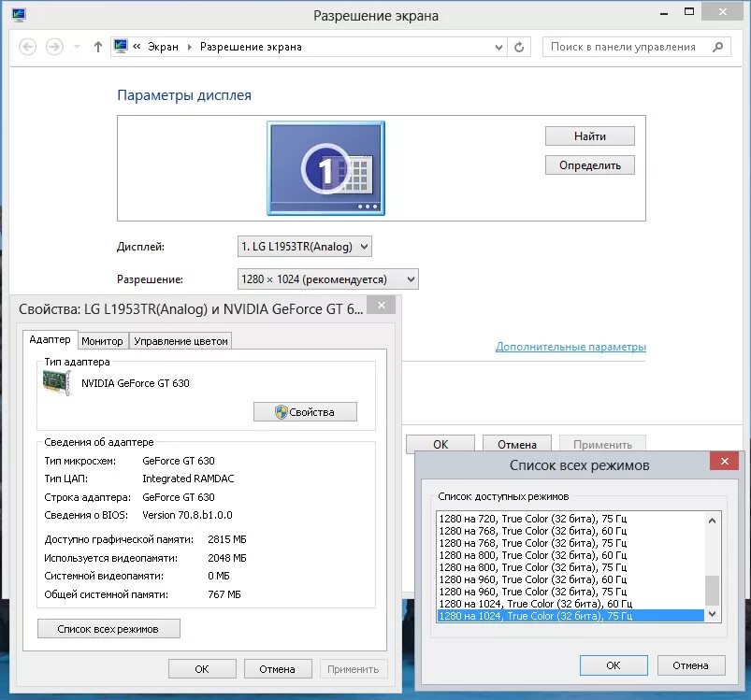Select mode 1280 на 768, 60 Гц

click(570, 531)
